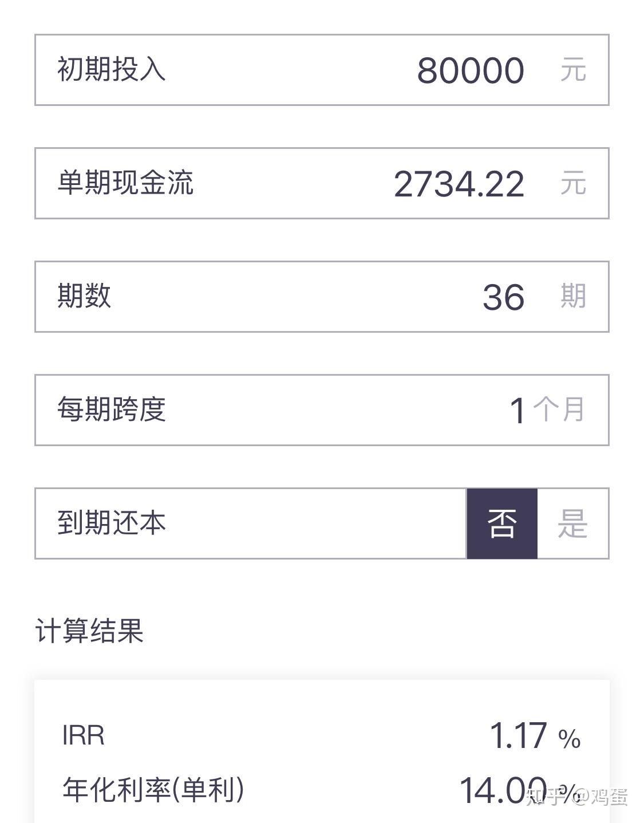
Task: Click the 计算结果 section heading
Action: coord(89,631)
